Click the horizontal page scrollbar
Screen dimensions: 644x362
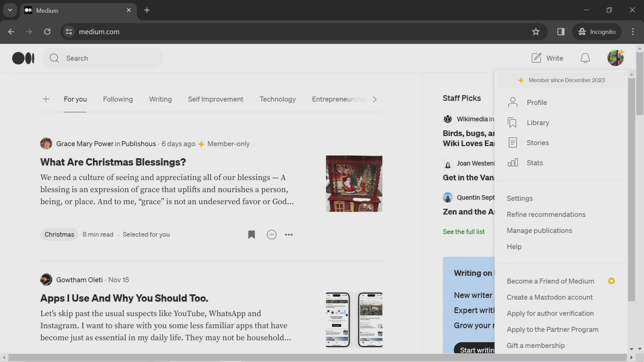[x=317, y=357]
